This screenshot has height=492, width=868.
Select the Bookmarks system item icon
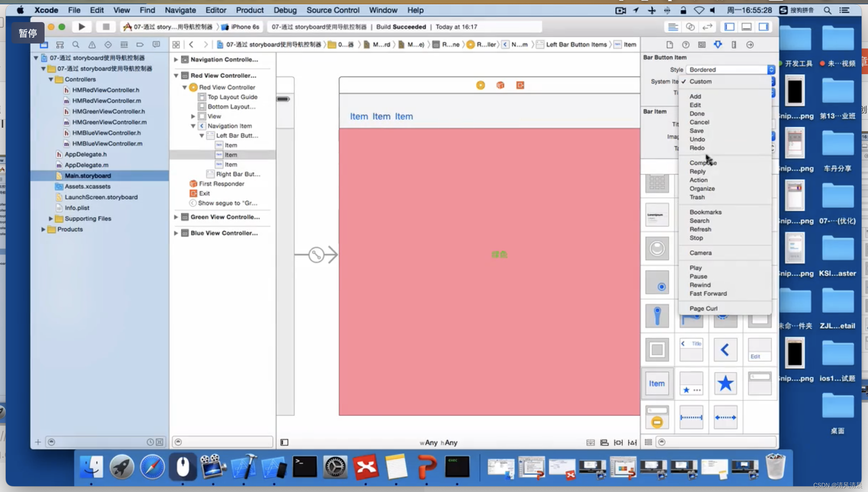(705, 211)
